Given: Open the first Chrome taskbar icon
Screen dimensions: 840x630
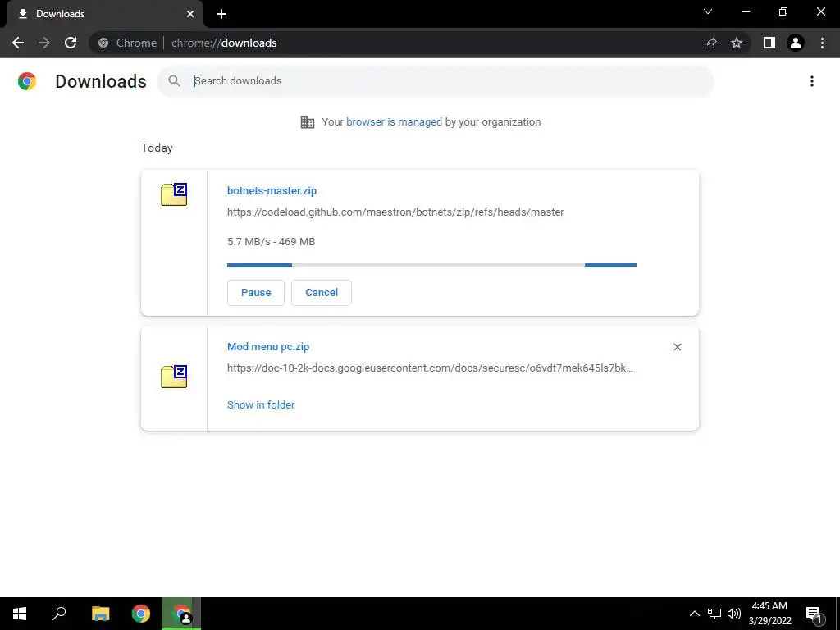Looking at the screenshot, I should [141, 614].
